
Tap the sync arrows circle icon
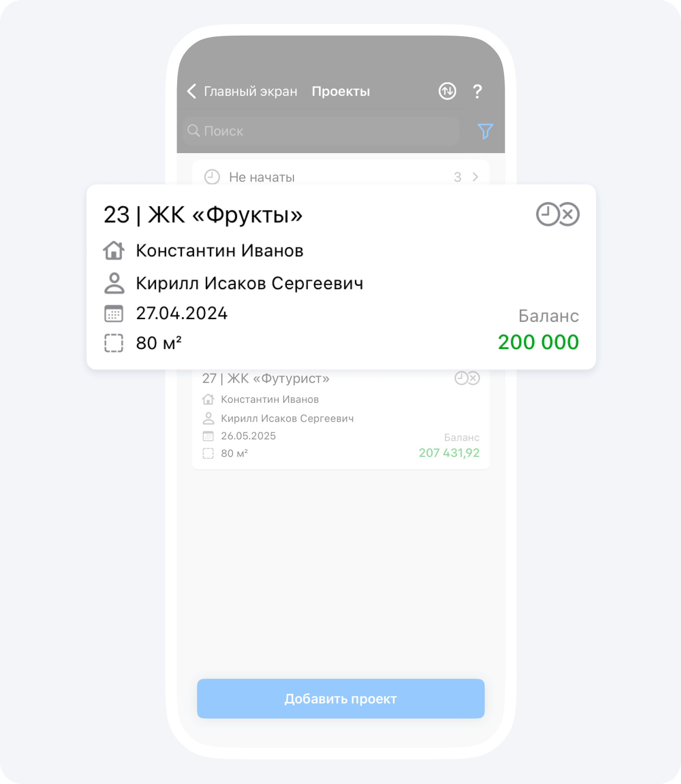(447, 91)
